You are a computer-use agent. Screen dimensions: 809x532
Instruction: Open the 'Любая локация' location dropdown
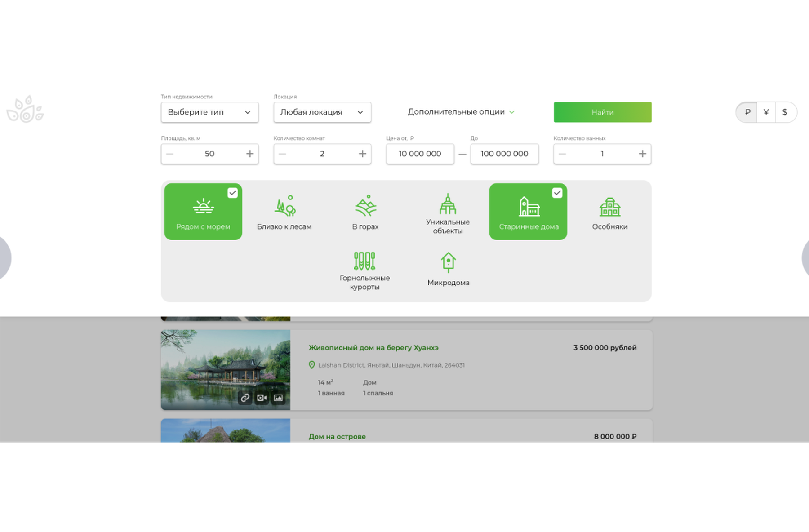point(322,112)
